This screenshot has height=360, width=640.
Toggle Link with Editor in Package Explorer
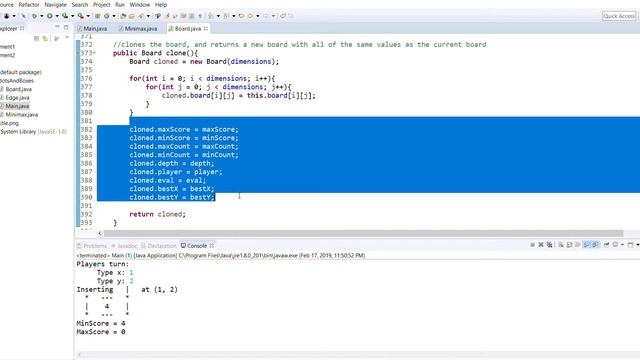pos(45,38)
